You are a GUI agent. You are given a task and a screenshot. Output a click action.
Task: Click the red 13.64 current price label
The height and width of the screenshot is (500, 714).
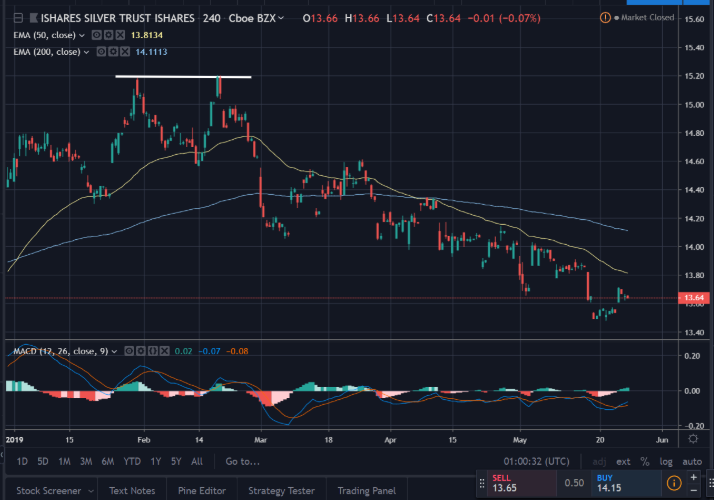694,298
